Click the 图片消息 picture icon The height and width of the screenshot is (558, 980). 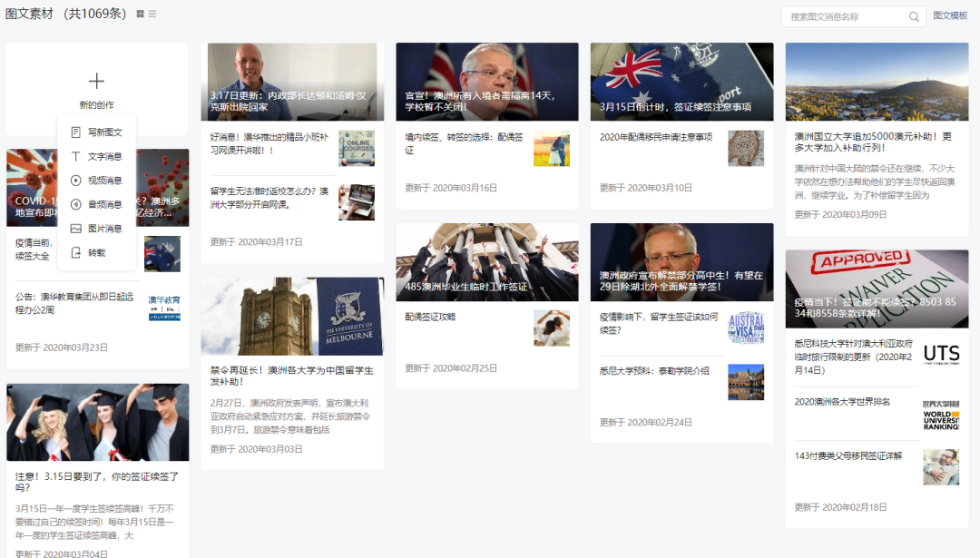(x=75, y=229)
